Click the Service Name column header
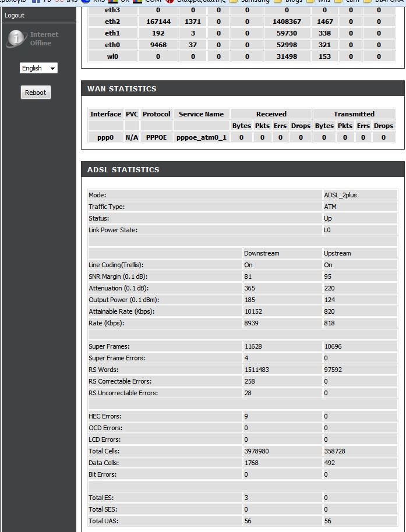This screenshot has height=532, width=406. click(202, 114)
